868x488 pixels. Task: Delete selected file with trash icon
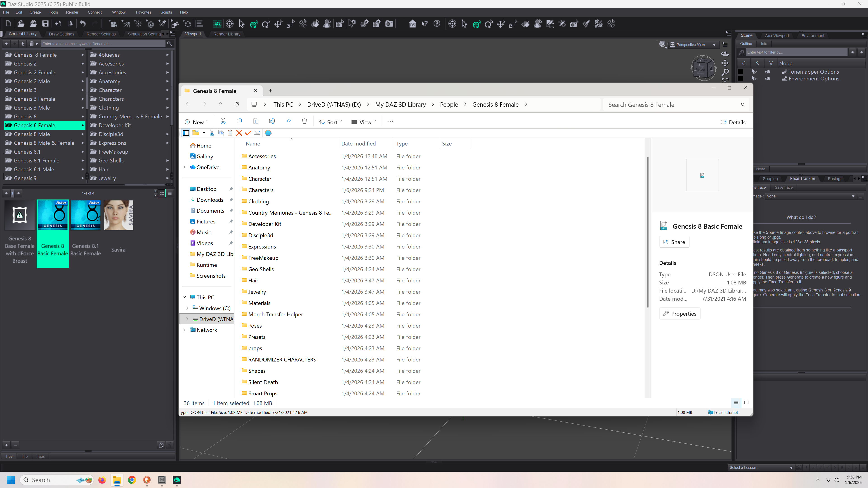tap(304, 121)
